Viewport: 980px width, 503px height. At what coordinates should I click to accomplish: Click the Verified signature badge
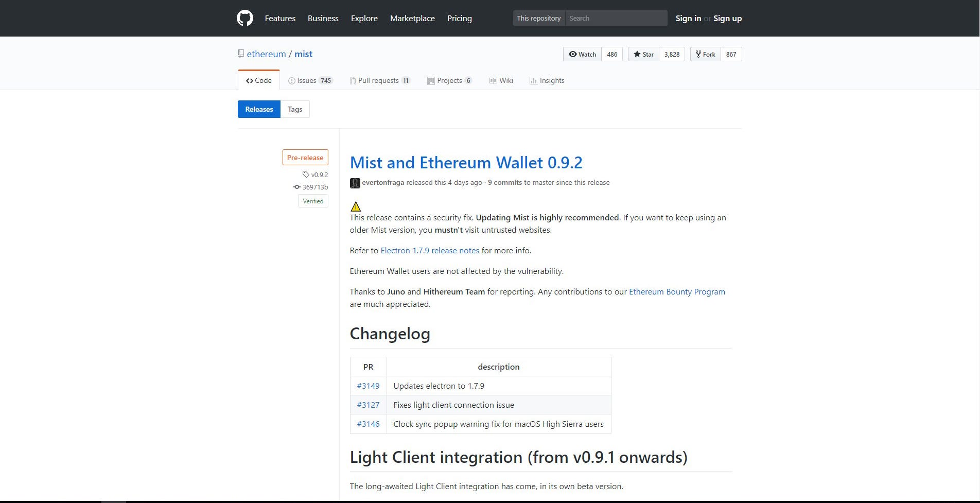(x=313, y=201)
